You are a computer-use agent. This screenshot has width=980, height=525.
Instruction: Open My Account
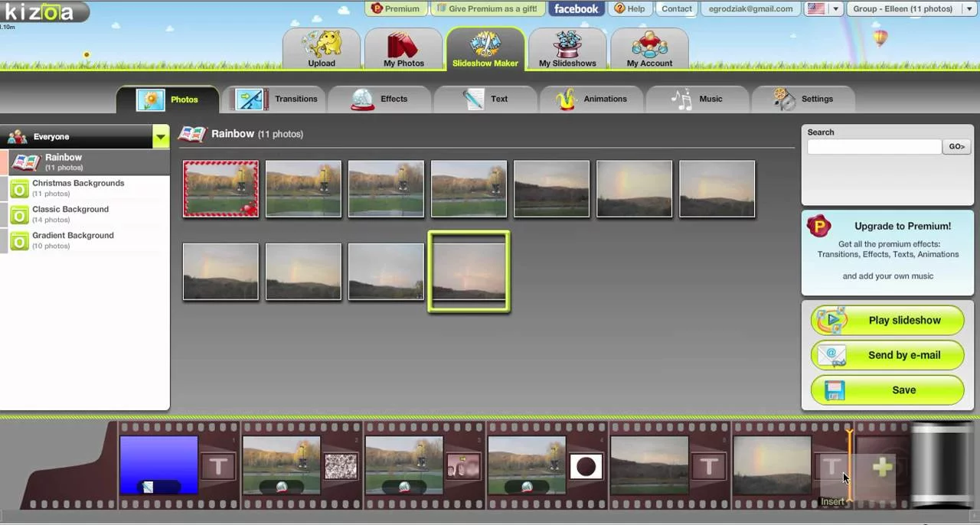click(649, 48)
